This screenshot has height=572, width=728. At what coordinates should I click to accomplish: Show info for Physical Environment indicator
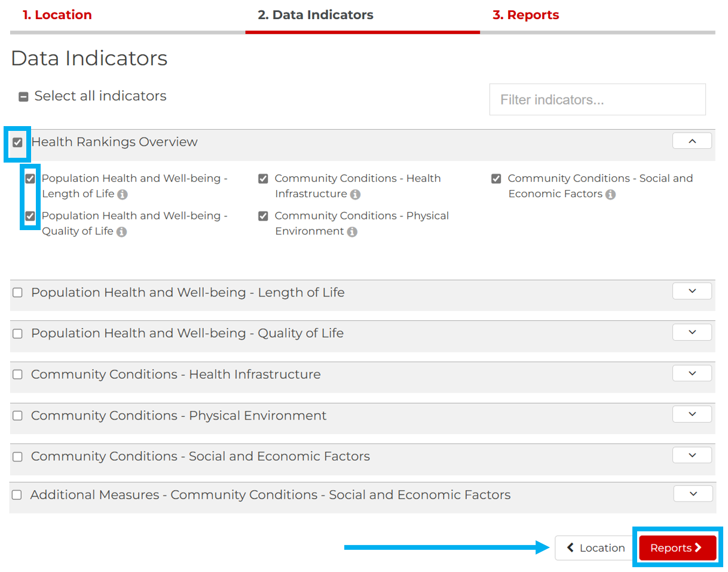pyautogui.click(x=352, y=232)
